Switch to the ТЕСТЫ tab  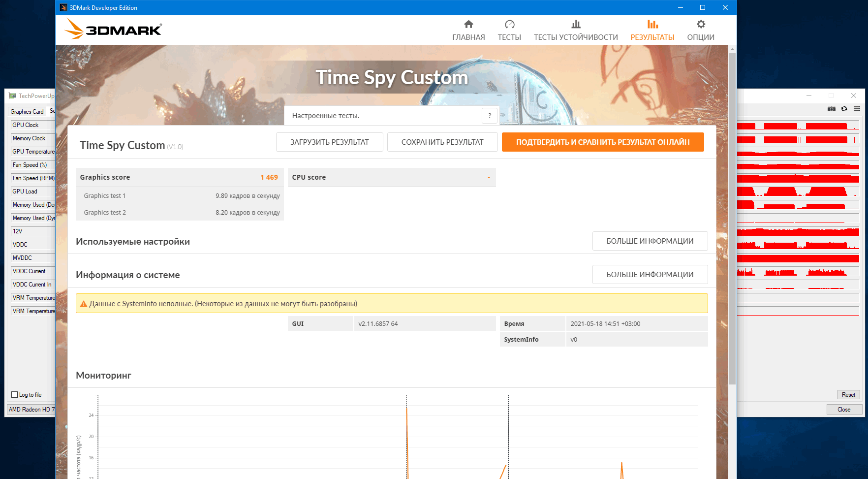click(509, 31)
